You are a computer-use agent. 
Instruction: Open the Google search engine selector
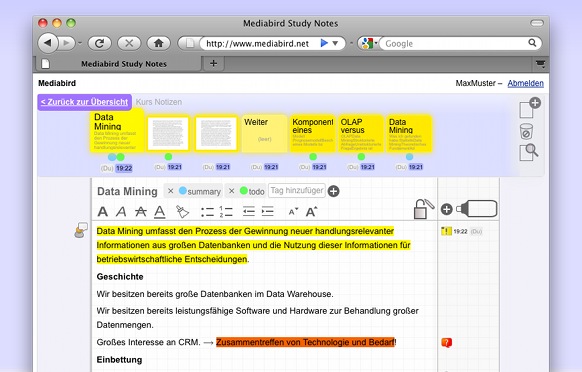pyautogui.click(x=369, y=43)
